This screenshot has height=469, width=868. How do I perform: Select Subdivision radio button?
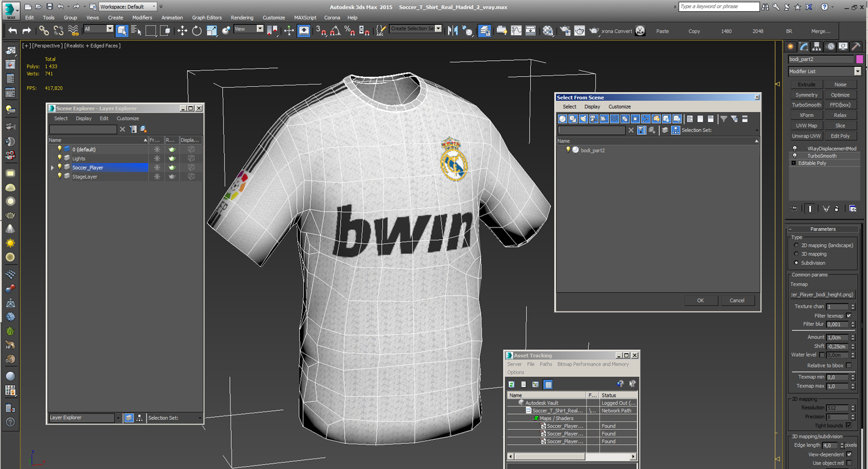click(796, 263)
